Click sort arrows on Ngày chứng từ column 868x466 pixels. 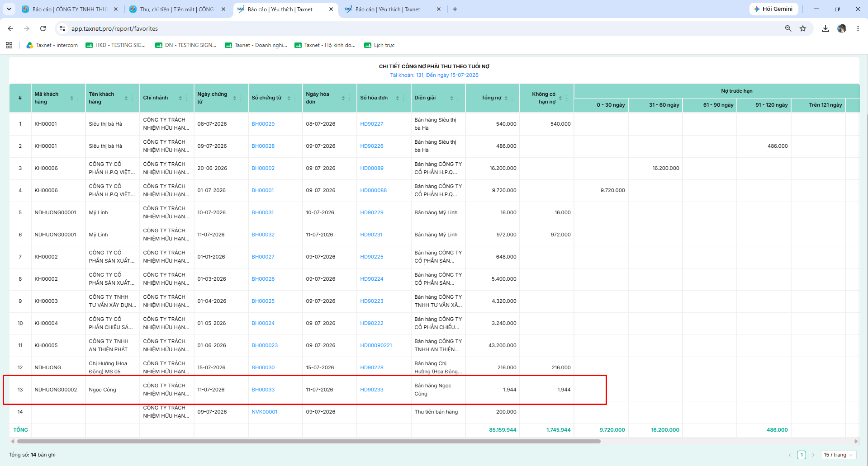(234, 98)
